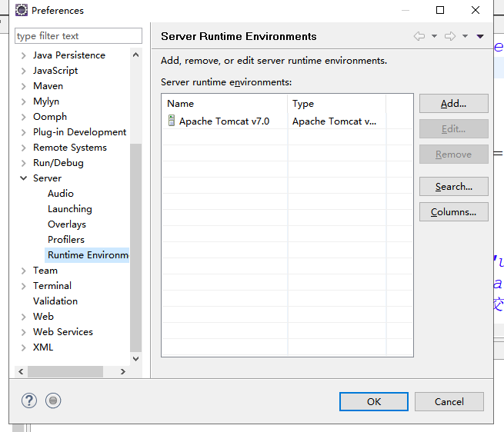Select Profilers under Server
The height and width of the screenshot is (432, 504).
click(66, 240)
